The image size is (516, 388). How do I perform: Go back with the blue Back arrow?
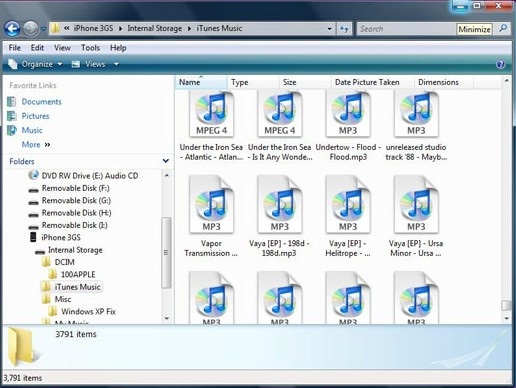pyautogui.click(x=12, y=29)
